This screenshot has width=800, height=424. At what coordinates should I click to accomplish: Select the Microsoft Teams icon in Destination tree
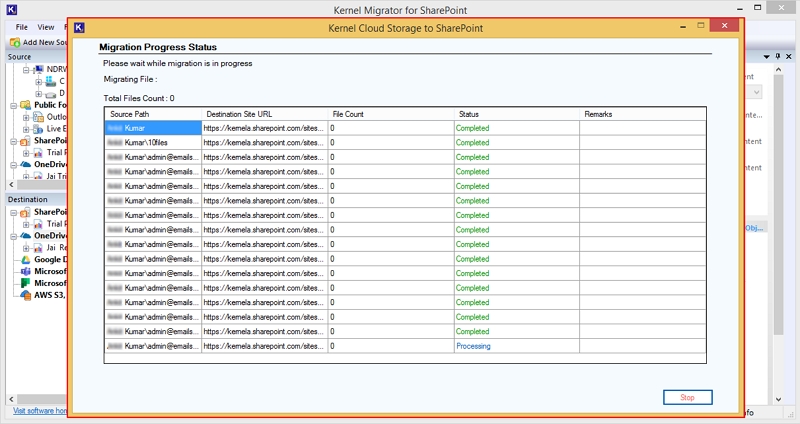(x=26, y=271)
